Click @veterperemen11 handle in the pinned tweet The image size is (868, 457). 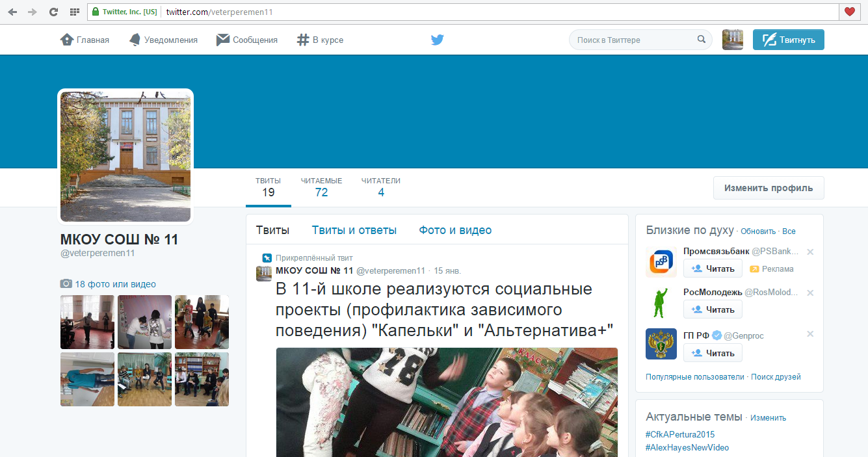(x=391, y=270)
